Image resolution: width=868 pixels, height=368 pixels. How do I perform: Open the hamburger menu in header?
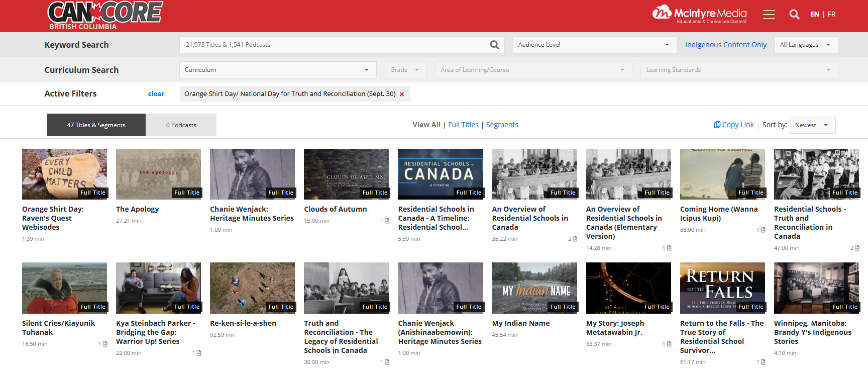(x=769, y=15)
